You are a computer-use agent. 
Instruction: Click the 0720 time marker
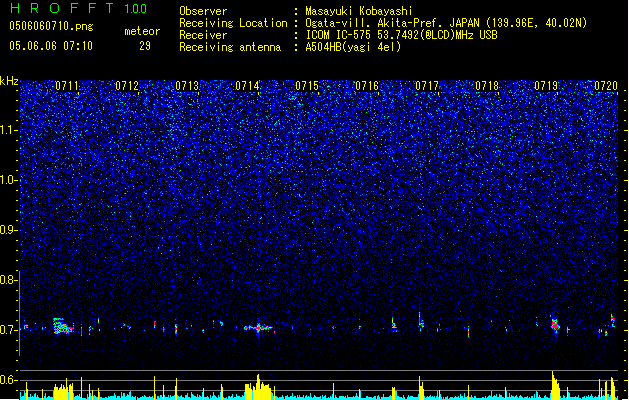coord(606,86)
